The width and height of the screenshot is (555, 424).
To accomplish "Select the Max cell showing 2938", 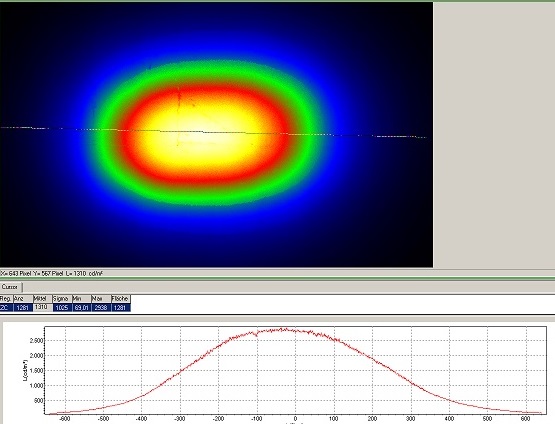I will click(101, 308).
